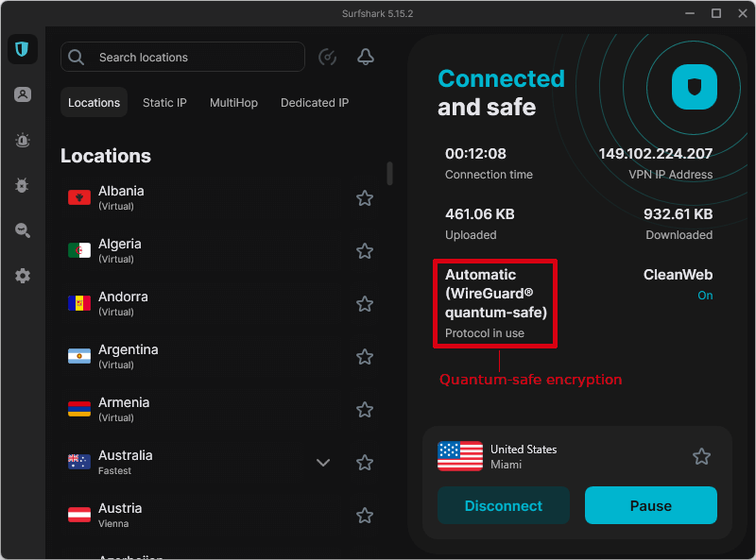Click the United States connection name

pyautogui.click(x=524, y=450)
